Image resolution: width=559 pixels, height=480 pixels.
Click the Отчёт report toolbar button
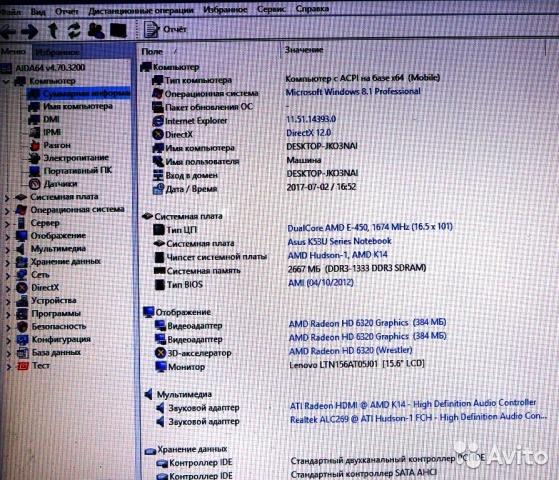165,30
